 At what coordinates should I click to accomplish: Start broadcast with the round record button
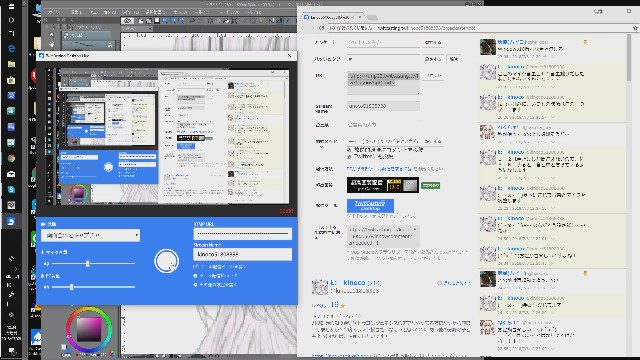pyautogui.click(x=166, y=261)
